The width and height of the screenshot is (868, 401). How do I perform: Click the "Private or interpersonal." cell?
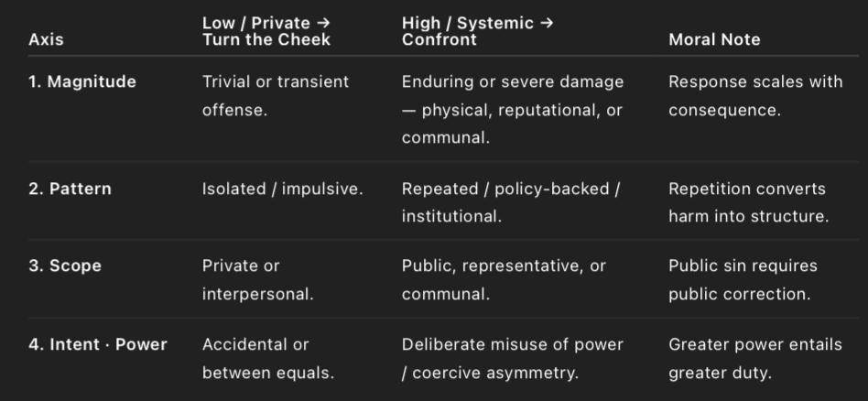click(257, 280)
